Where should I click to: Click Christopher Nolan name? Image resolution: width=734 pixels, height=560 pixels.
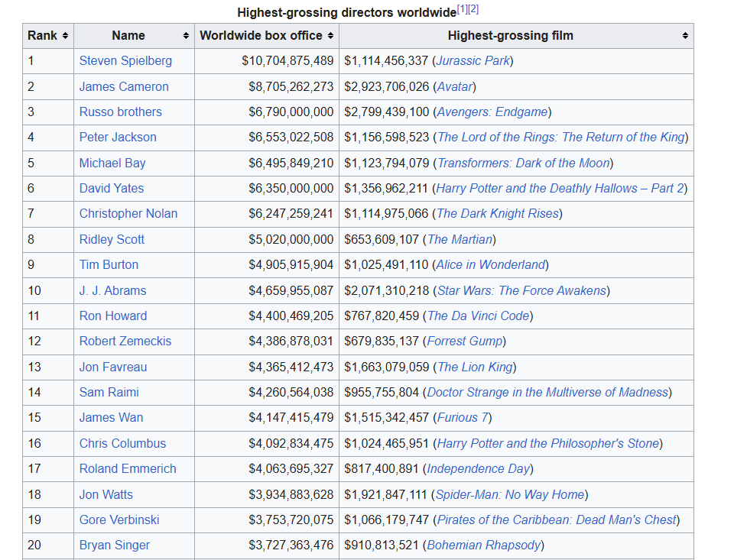point(128,213)
